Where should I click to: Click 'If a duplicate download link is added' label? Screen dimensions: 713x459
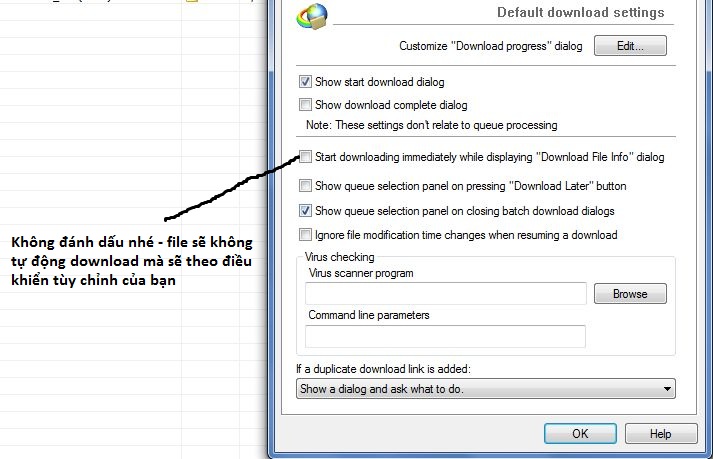pos(383,369)
